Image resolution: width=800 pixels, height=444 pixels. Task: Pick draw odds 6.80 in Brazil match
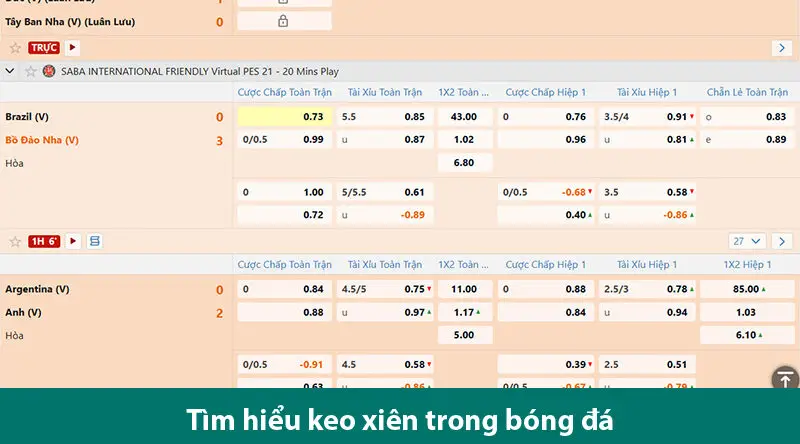[464, 162]
